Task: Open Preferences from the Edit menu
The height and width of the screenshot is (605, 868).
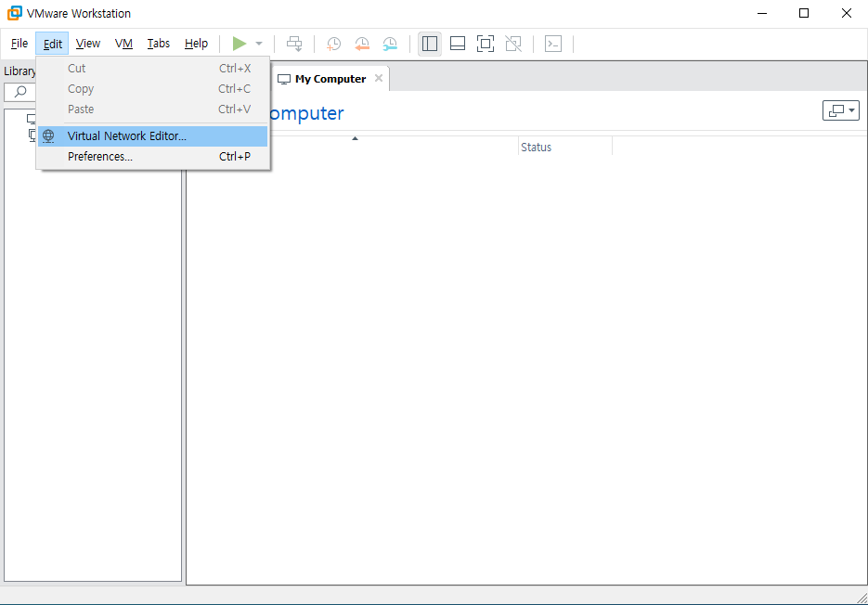Action: pyautogui.click(x=153, y=157)
